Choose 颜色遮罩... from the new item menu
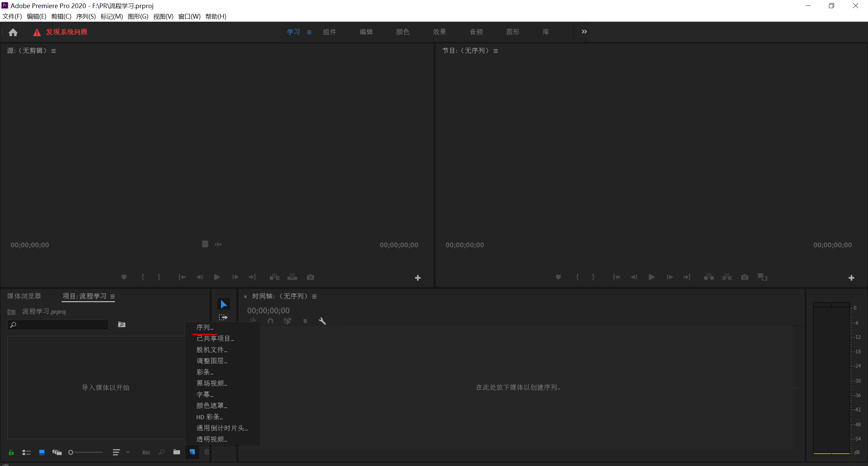 (x=222, y=406)
